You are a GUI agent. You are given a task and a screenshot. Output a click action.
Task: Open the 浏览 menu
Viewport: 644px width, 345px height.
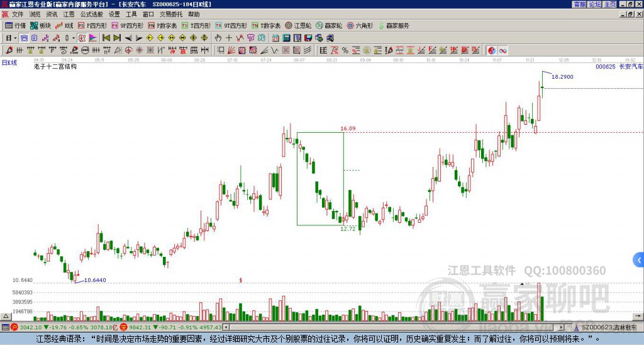point(35,14)
